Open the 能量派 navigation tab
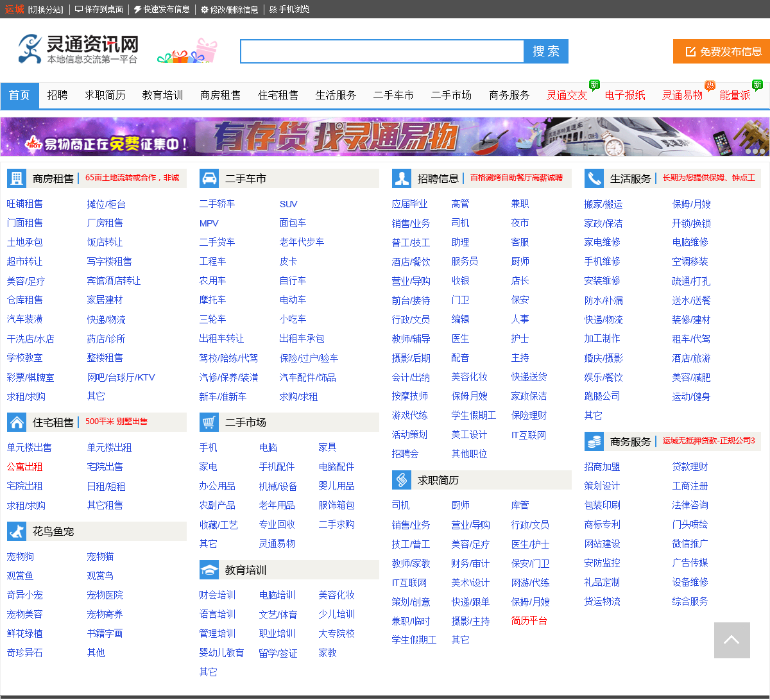Image resolution: width=770 pixels, height=700 pixels. tap(735, 95)
